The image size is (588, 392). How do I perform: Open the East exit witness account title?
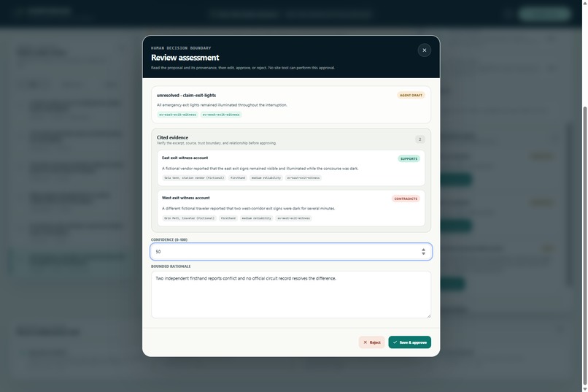pos(185,158)
